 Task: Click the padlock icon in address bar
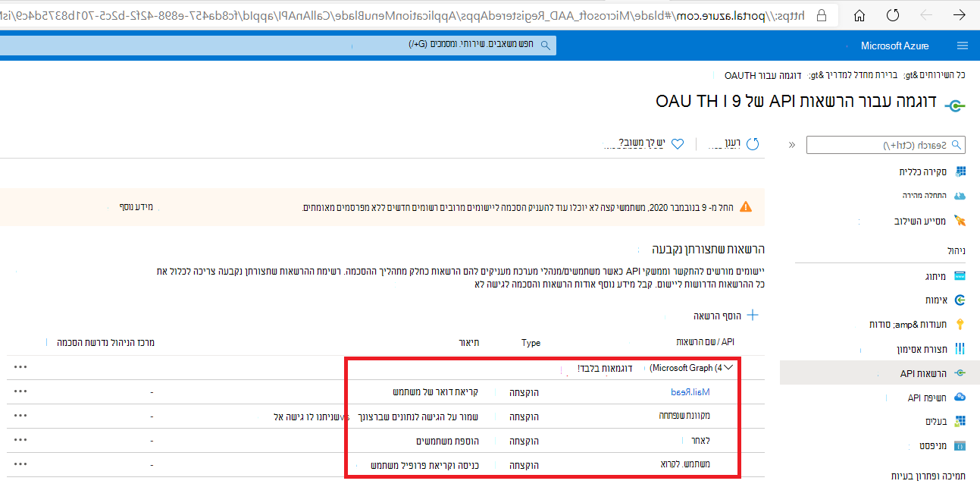click(x=821, y=15)
